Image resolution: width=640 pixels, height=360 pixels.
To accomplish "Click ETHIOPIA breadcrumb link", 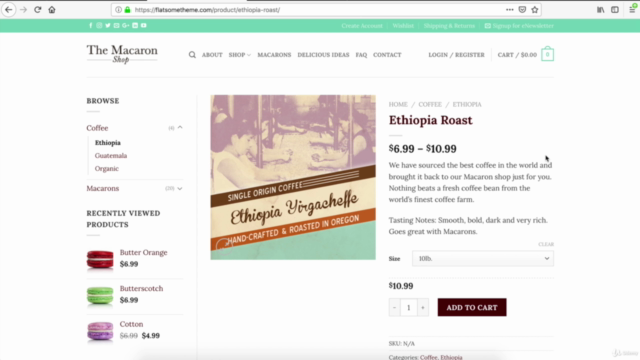I will coord(467,104).
